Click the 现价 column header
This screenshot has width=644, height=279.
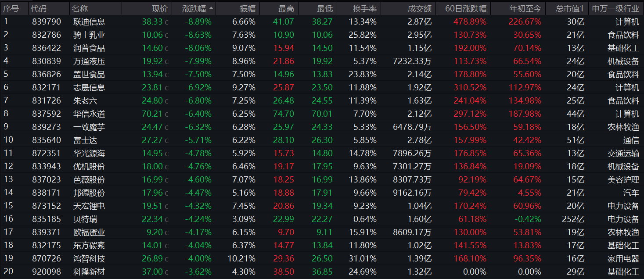click(x=160, y=8)
